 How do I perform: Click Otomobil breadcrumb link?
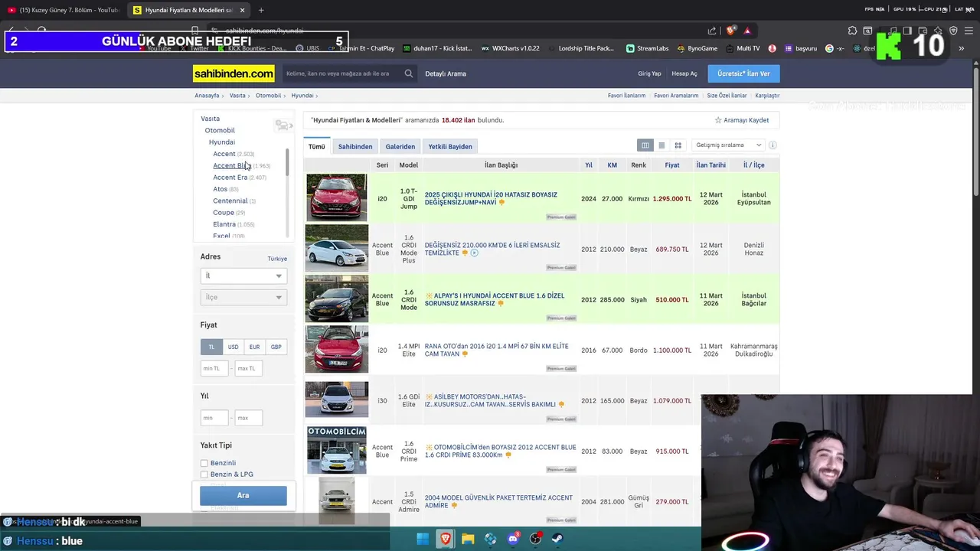point(268,96)
